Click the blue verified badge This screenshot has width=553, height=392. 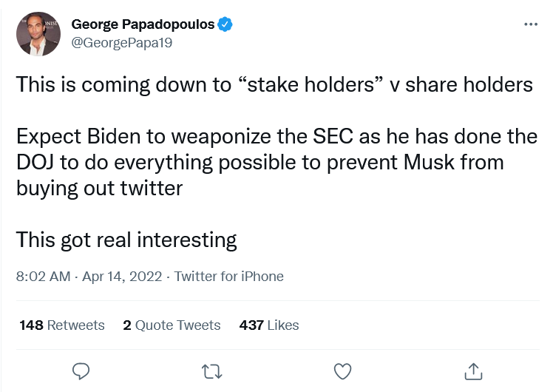(x=225, y=24)
